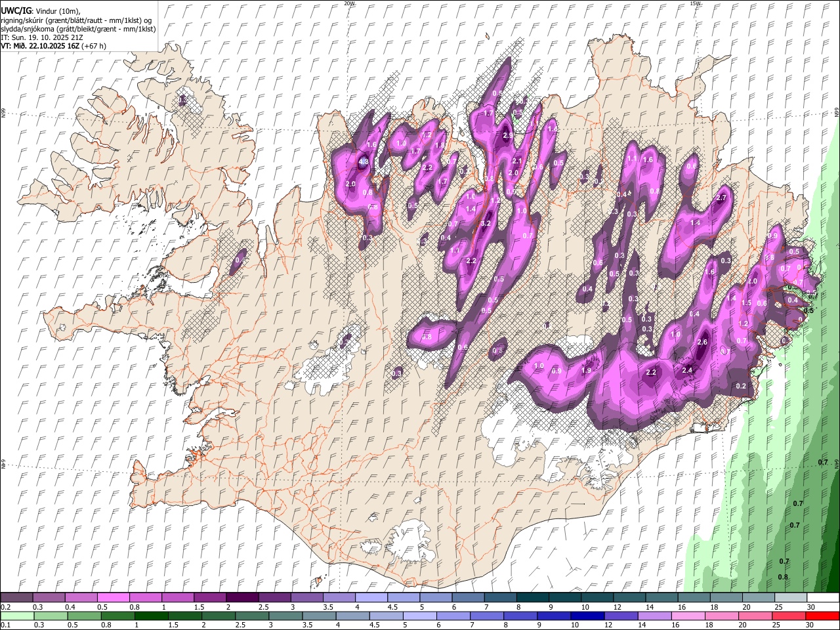
Task: Select the upper legend swatch labeled 0.3
Action: point(49,598)
